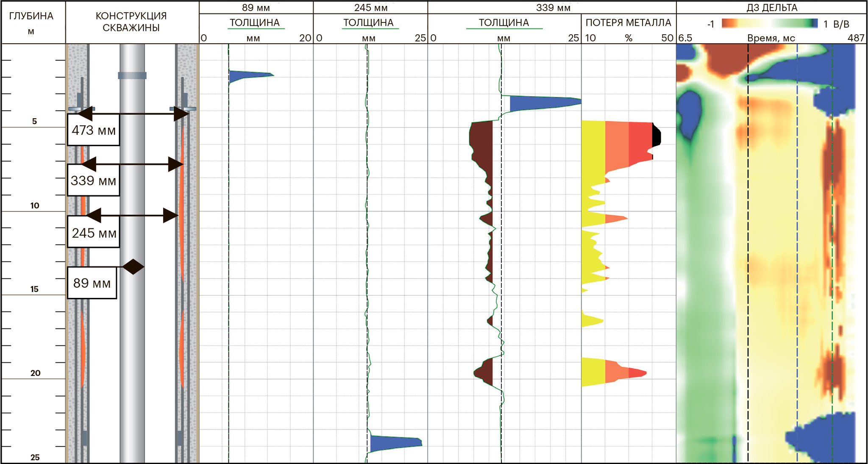
Task: Click the 20 m depth marker
Action: point(35,373)
